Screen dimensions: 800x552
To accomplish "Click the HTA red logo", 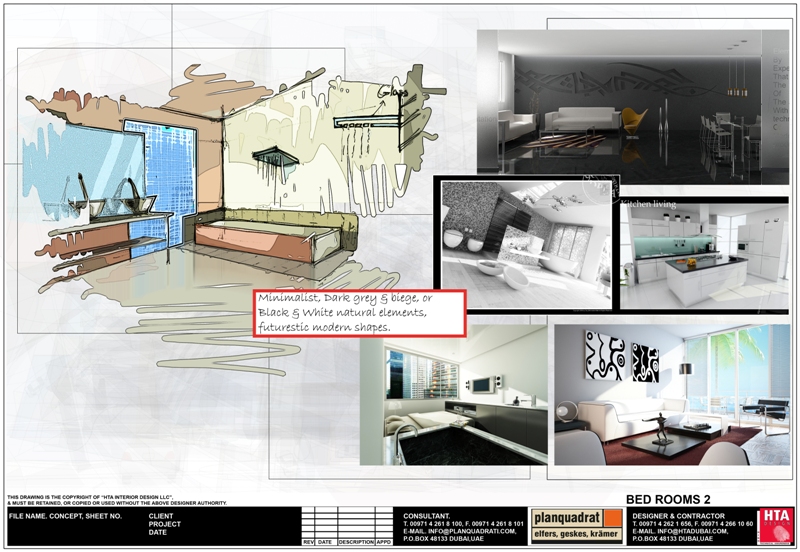I will (774, 525).
